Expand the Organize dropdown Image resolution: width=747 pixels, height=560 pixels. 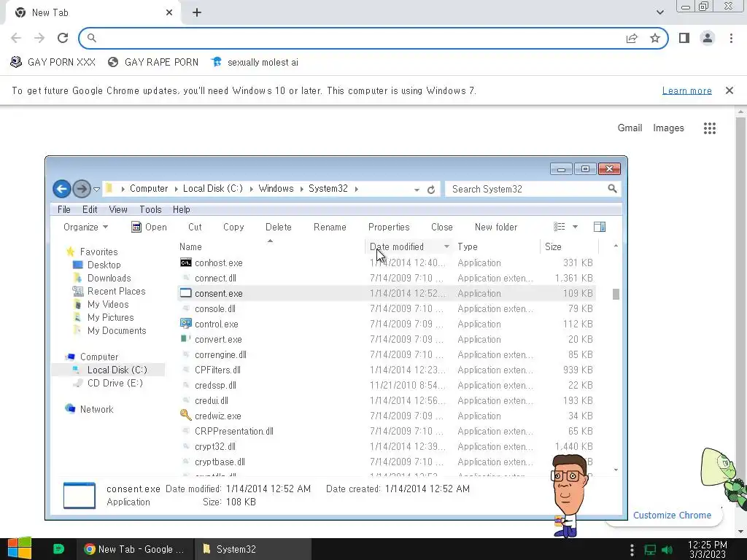(x=86, y=227)
